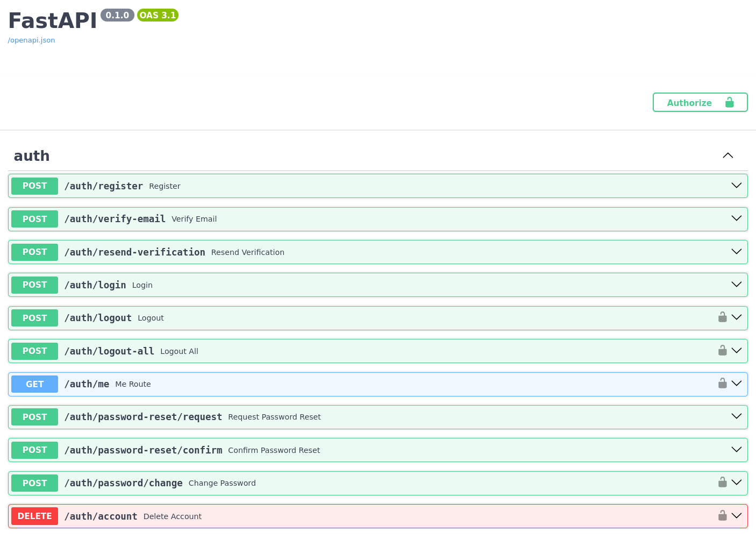
Task: Click POST badge for /auth/verify-email
Action: 34,219
